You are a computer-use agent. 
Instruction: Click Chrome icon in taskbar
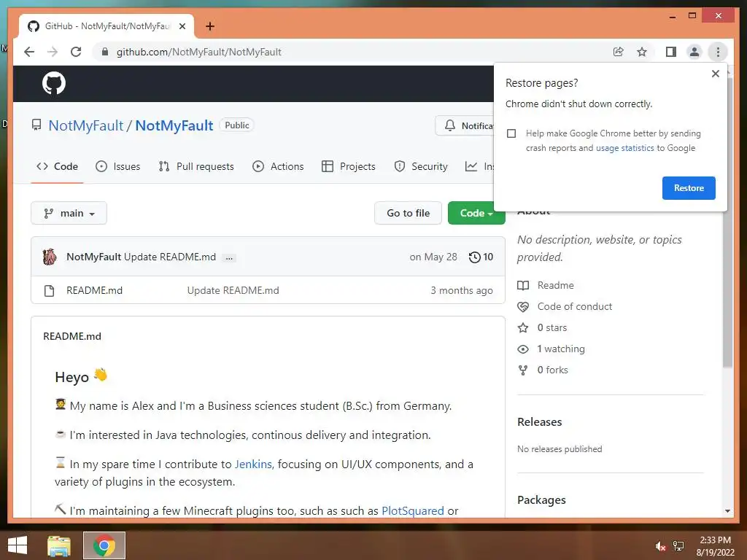104,545
